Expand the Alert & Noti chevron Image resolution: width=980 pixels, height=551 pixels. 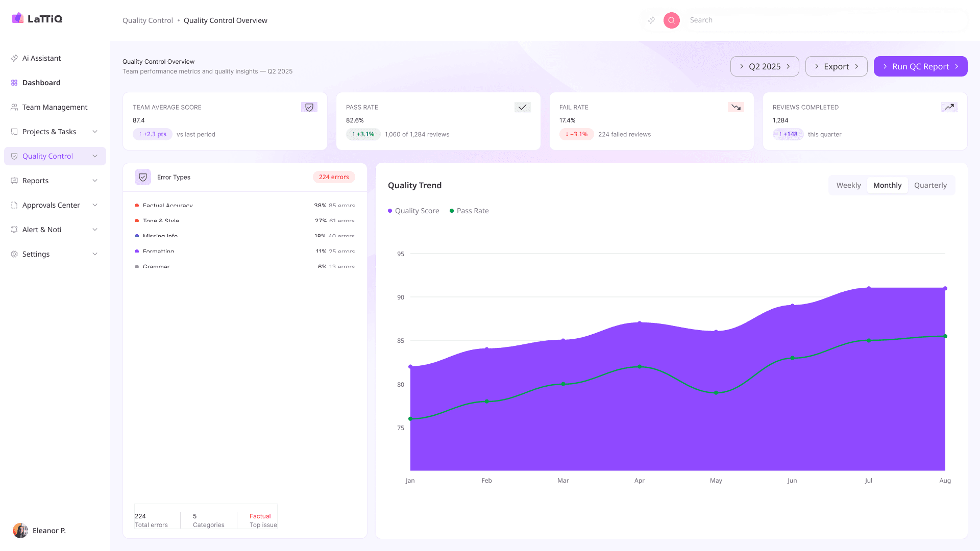click(95, 230)
